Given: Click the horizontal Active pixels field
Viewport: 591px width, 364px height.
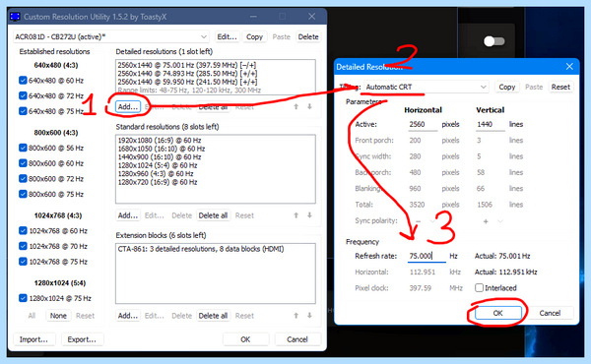Looking at the screenshot, I should point(423,124).
